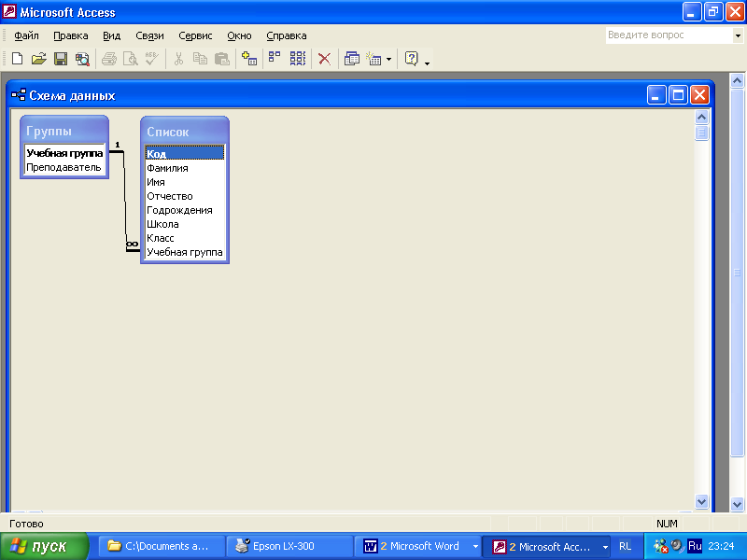Screen dimensions: 747x560
Task: Click the Show All Relationships icon
Action: tap(298, 59)
